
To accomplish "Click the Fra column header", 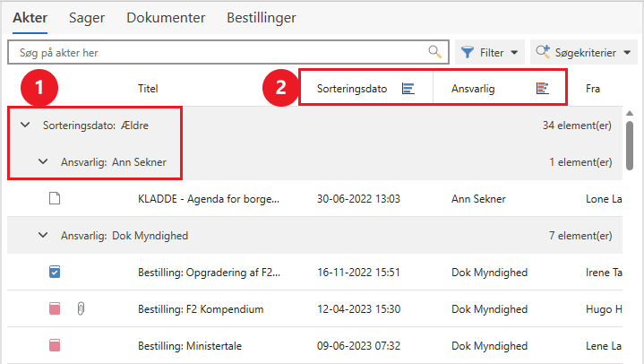I will (x=593, y=89).
